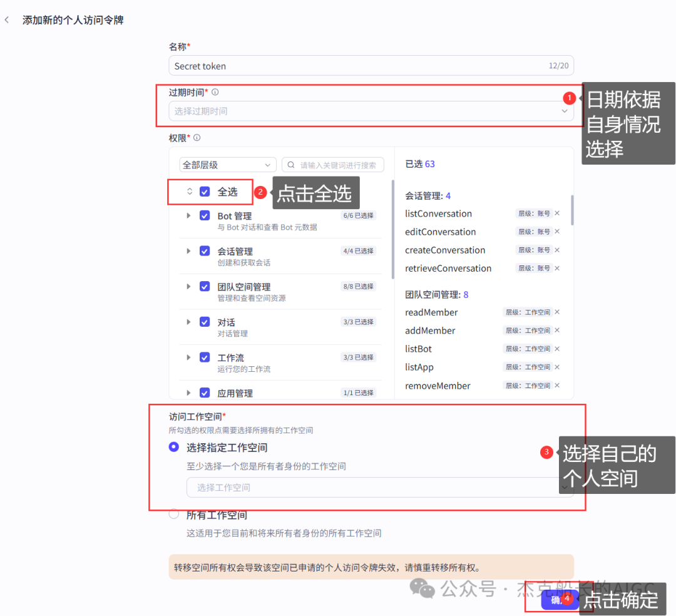
Task: Remove listBot with its X icon
Action: [557, 349]
